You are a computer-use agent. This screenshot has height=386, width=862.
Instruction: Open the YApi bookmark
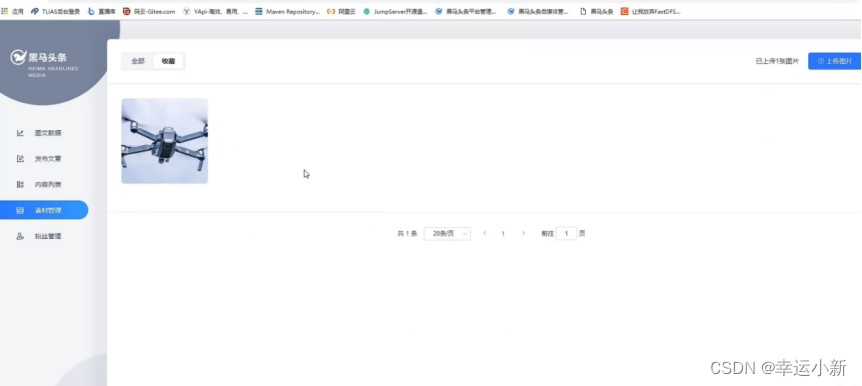[x=216, y=11]
